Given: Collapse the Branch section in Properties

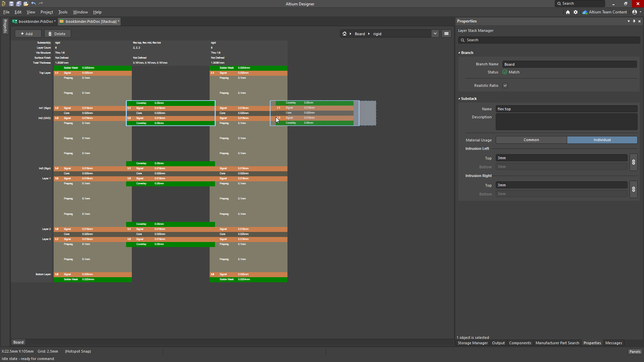Looking at the screenshot, I should pyautogui.click(x=459, y=53).
